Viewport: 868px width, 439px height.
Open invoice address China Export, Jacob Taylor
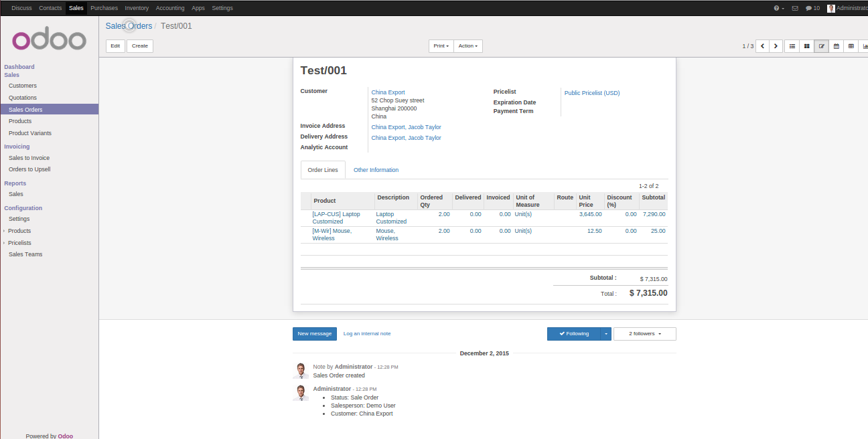pyautogui.click(x=406, y=127)
